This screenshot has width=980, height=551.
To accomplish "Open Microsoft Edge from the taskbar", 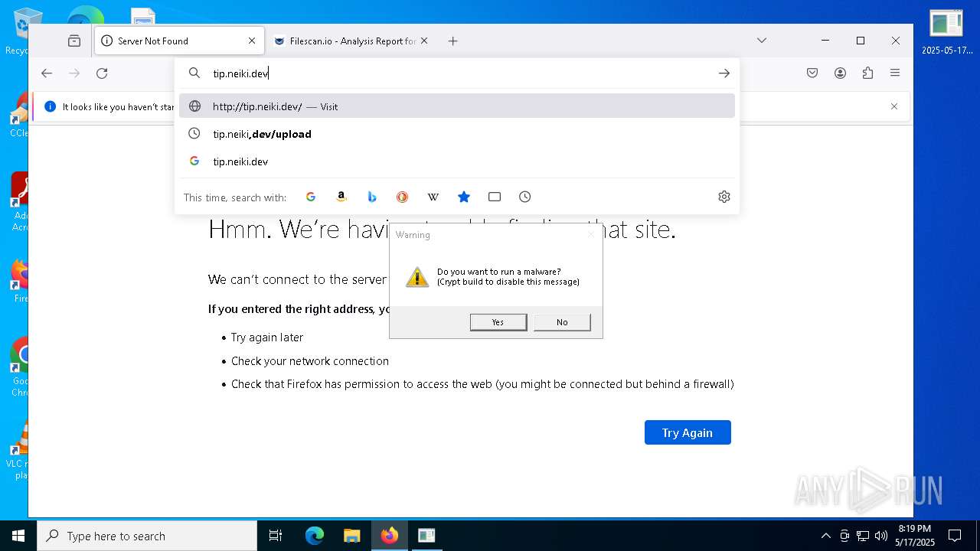I will [315, 536].
